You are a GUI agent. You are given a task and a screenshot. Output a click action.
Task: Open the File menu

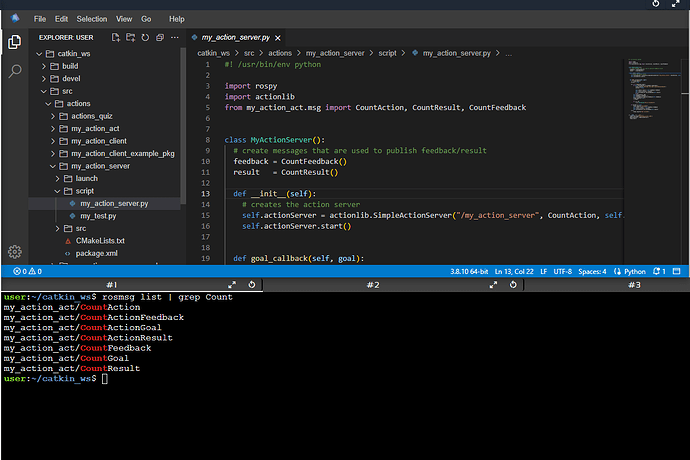point(40,19)
